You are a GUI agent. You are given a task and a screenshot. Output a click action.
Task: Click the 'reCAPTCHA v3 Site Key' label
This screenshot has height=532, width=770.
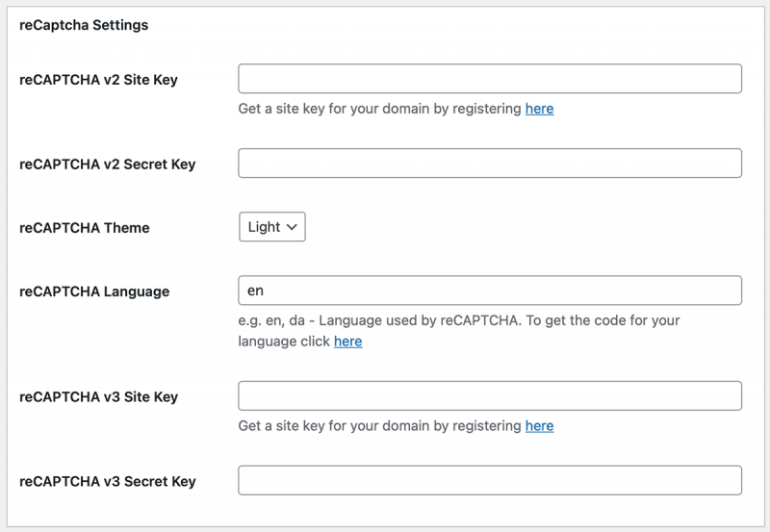tap(98, 396)
